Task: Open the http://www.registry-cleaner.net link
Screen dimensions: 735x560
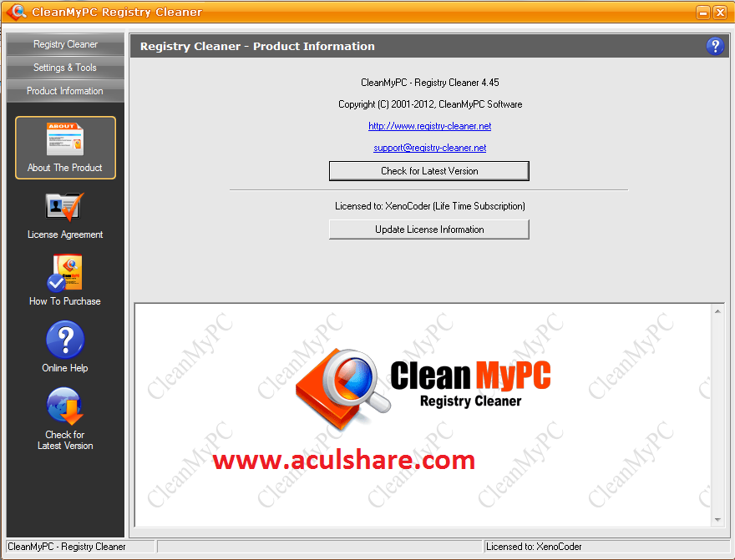Action: (429, 126)
